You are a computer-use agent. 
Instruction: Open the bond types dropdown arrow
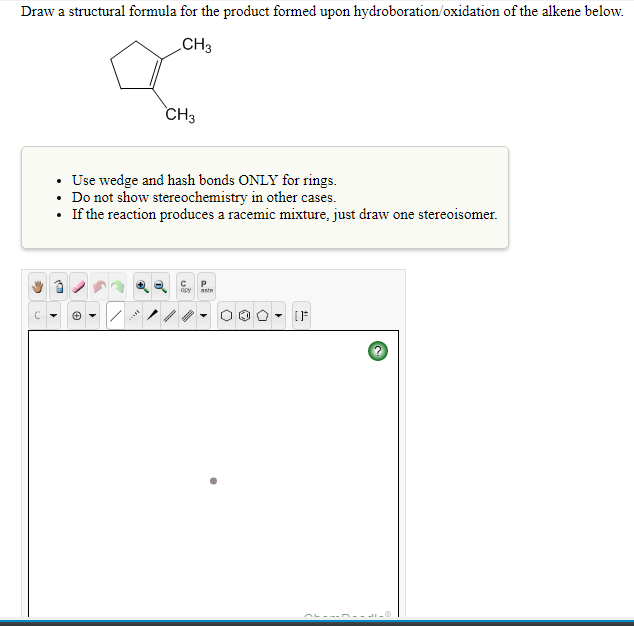point(203,315)
